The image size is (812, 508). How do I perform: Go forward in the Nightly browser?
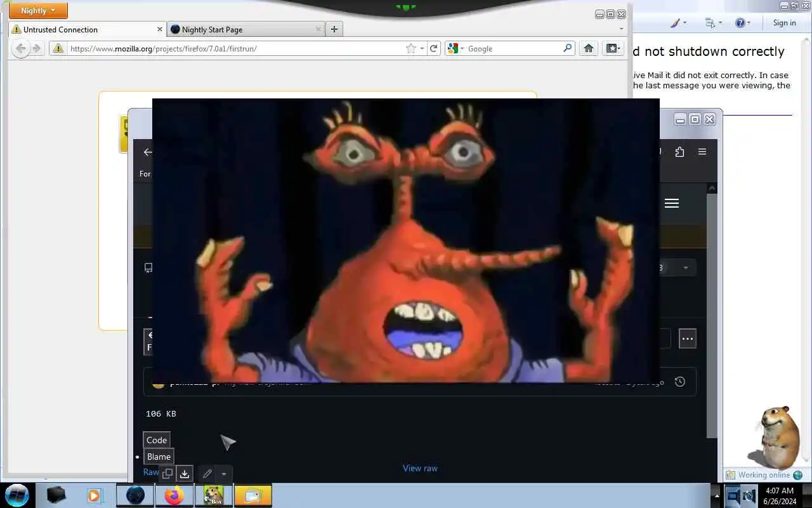(x=36, y=48)
